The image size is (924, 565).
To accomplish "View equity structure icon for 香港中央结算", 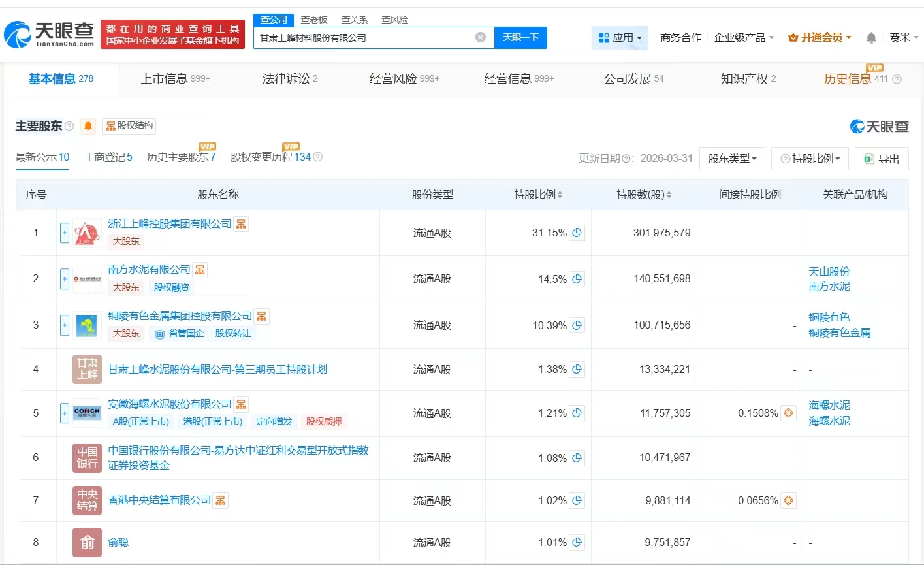I will click(x=221, y=500).
